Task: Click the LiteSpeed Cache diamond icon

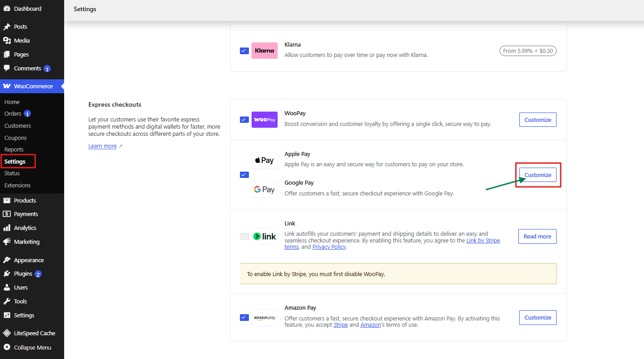Action: [x=7, y=333]
